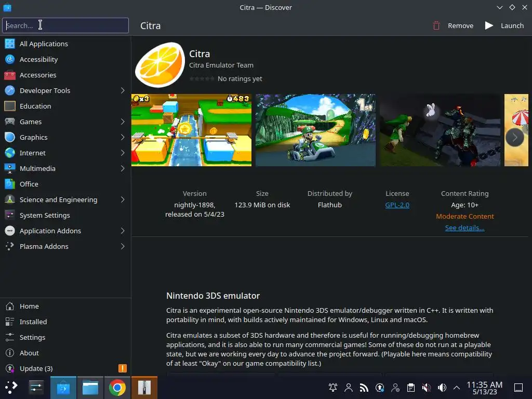Open the Super Mario 3D Land screenshot
The height and width of the screenshot is (399, 532).
coord(191,130)
